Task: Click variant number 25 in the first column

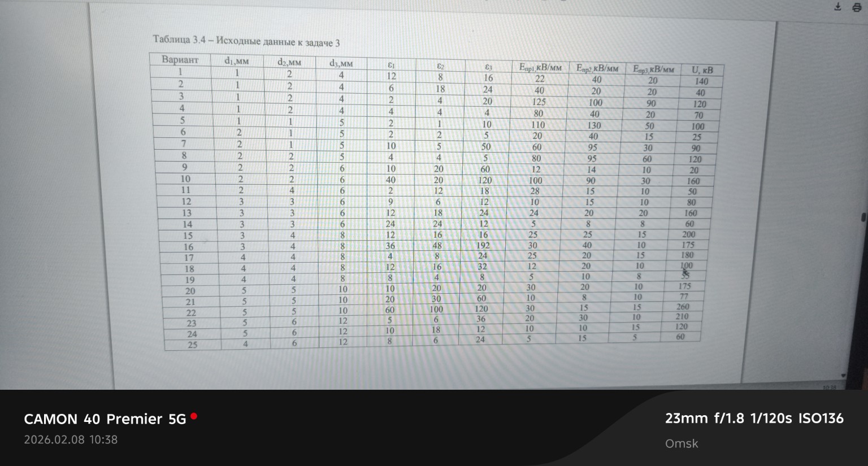Action: 192,345
